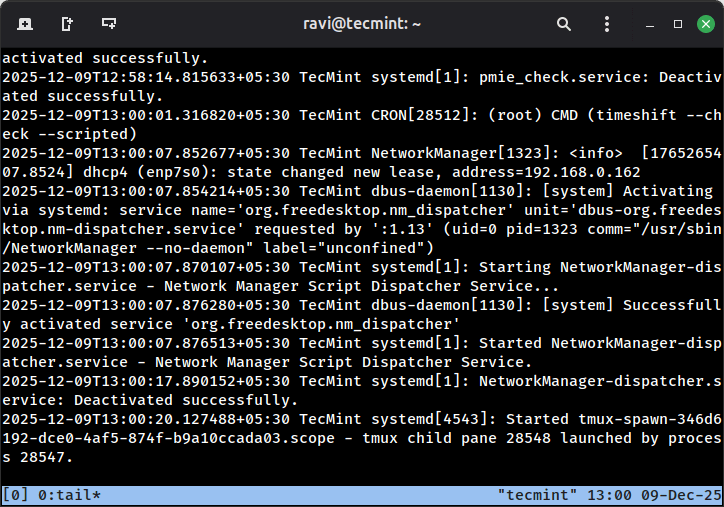Click 'pmie_check.service' in the log
The image size is (724, 507).
coord(564,77)
